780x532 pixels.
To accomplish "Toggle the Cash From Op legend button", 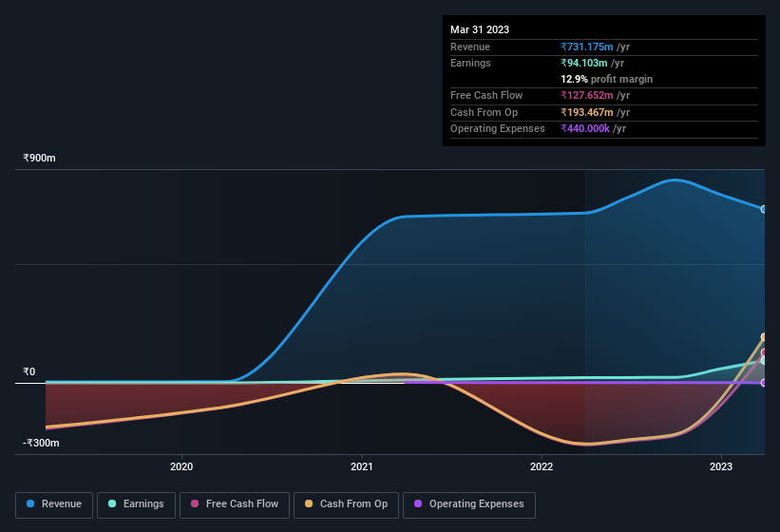I will pos(346,504).
